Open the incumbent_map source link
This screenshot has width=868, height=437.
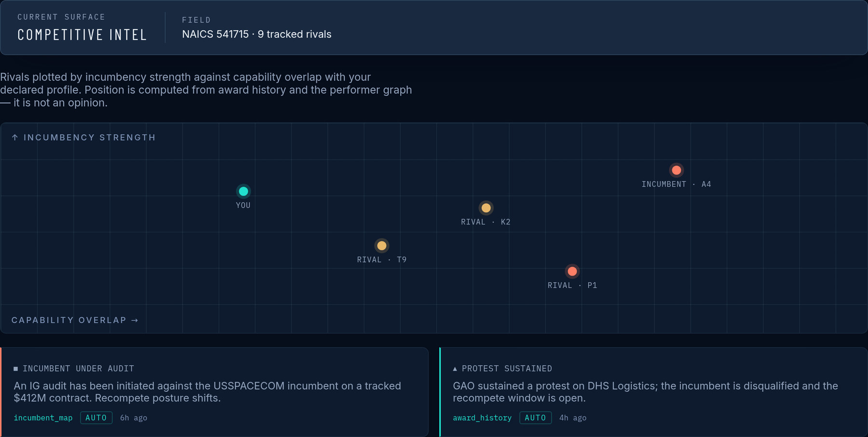coord(43,418)
